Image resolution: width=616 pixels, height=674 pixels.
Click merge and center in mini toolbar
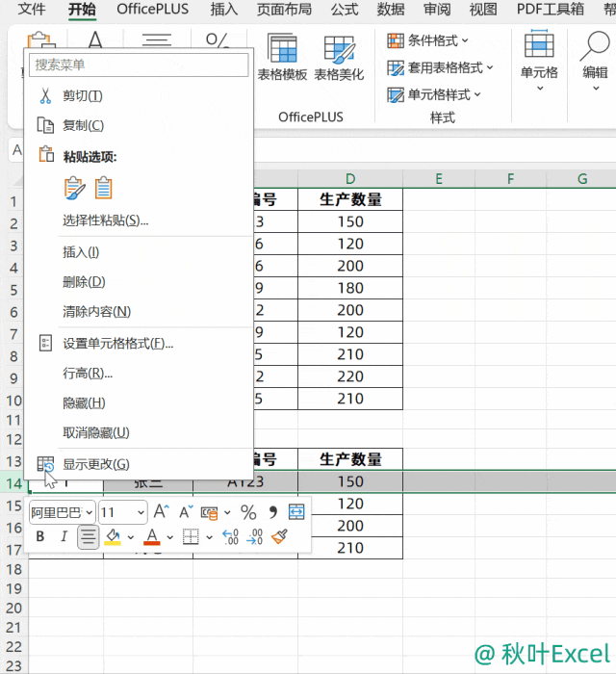click(296, 512)
